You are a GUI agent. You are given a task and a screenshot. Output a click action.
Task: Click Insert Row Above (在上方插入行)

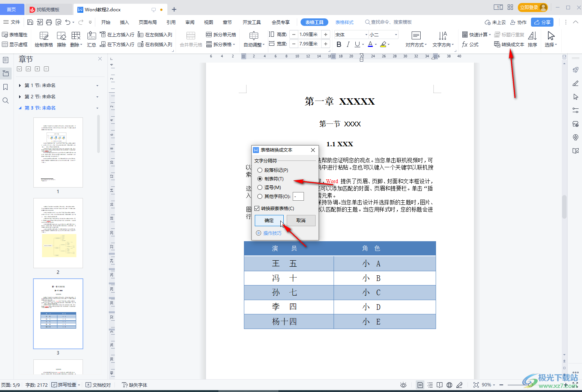(x=117, y=35)
